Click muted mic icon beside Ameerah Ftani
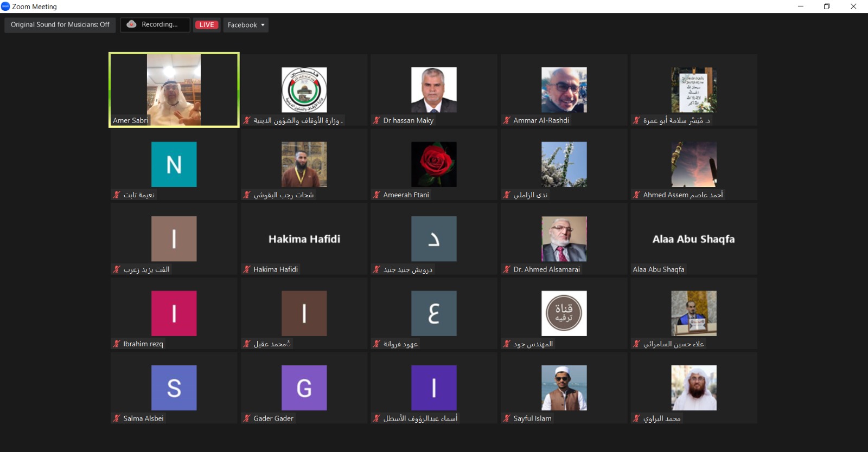The height and width of the screenshot is (452, 868). (x=376, y=195)
